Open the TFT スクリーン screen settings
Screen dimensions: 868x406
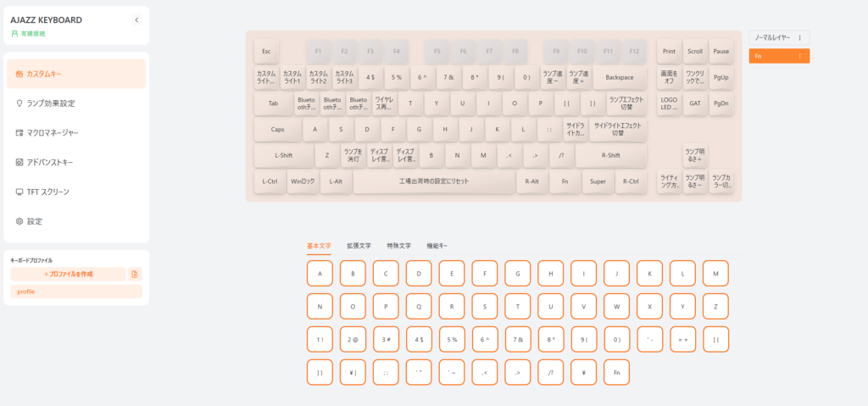76,192
